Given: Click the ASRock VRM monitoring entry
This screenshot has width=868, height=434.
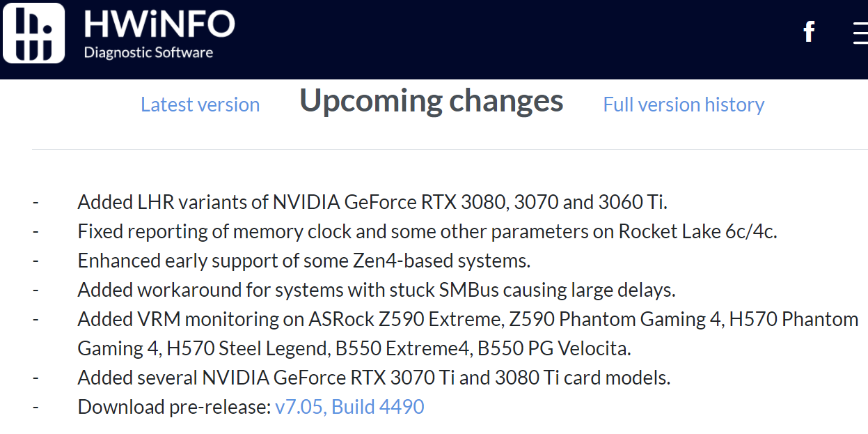Looking at the screenshot, I should (468, 319).
